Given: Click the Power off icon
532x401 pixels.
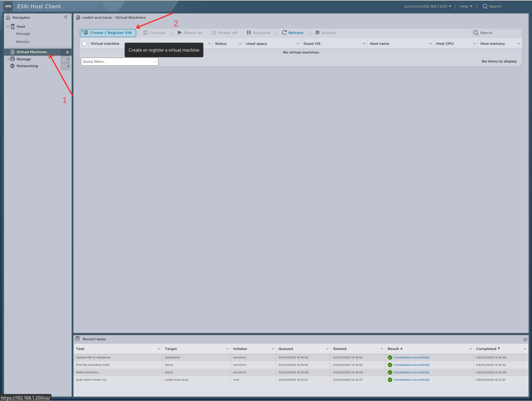Looking at the screenshot, I should 213,33.
